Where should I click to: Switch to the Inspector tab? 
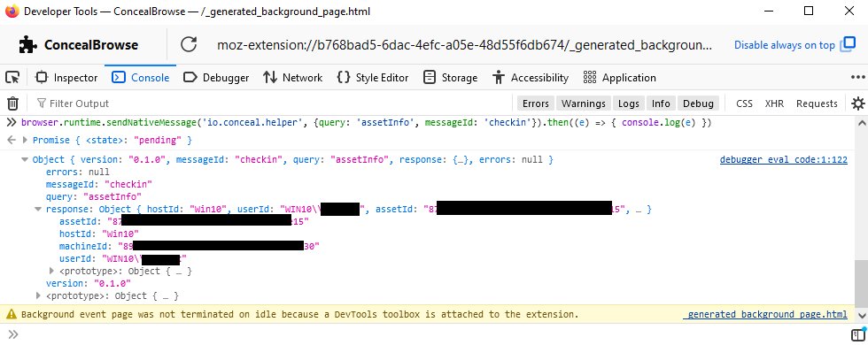[x=66, y=78]
